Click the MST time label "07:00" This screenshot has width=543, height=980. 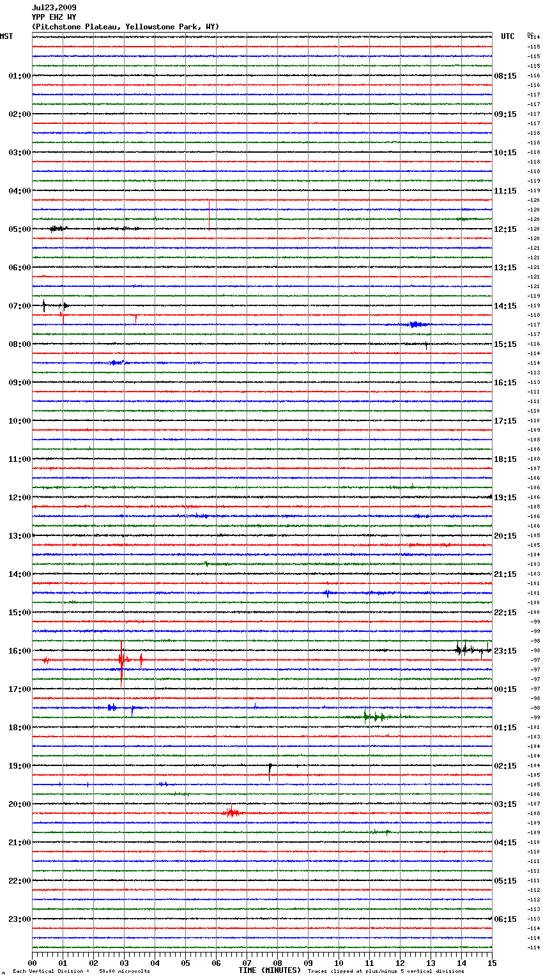(x=20, y=306)
